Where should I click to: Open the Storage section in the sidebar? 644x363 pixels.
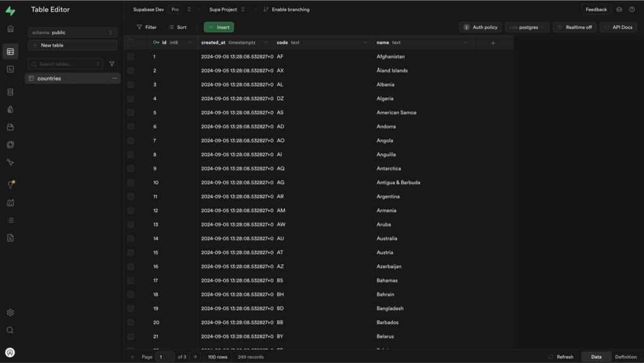coord(10,127)
